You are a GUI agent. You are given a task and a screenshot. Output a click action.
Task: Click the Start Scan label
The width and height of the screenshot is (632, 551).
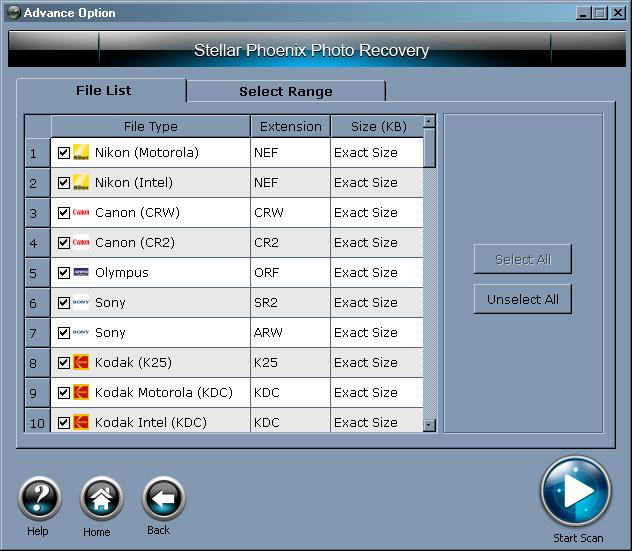pos(578,538)
